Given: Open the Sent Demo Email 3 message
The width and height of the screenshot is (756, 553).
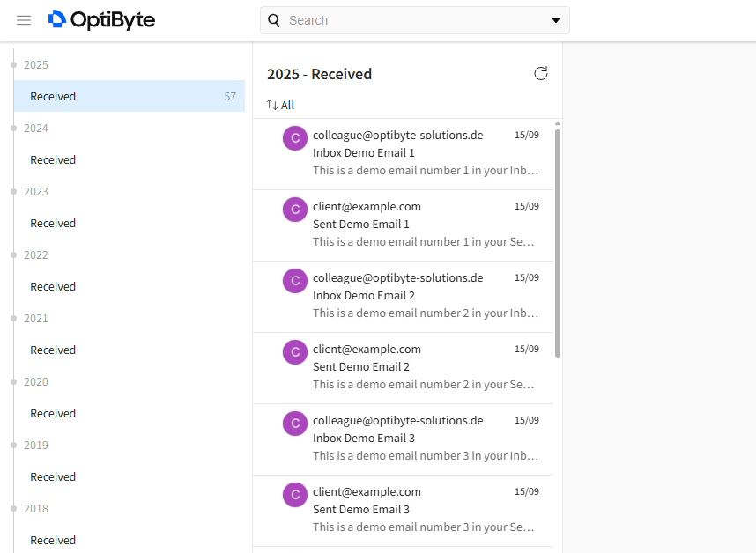Looking at the screenshot, I should (x=403, y=511).
